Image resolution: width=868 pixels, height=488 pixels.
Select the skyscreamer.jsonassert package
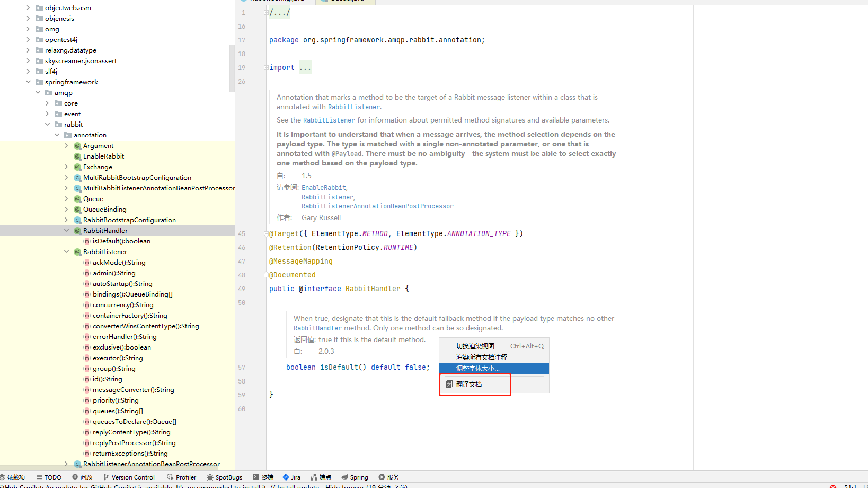pyautogui.click(x=81, y=61)
